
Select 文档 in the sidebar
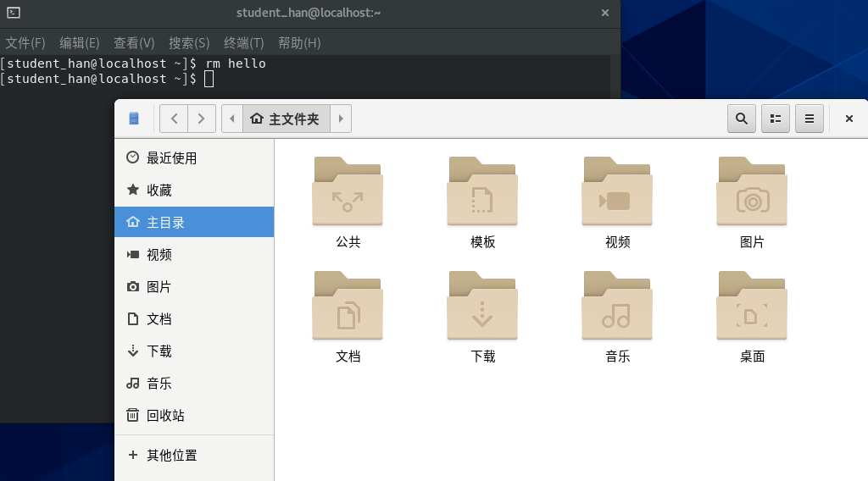[194, 318]
